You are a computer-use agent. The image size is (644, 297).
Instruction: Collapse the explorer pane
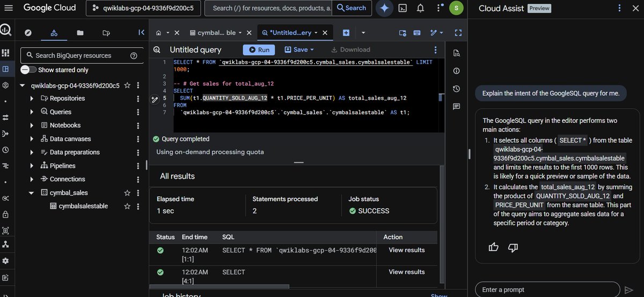click(141, 33)
